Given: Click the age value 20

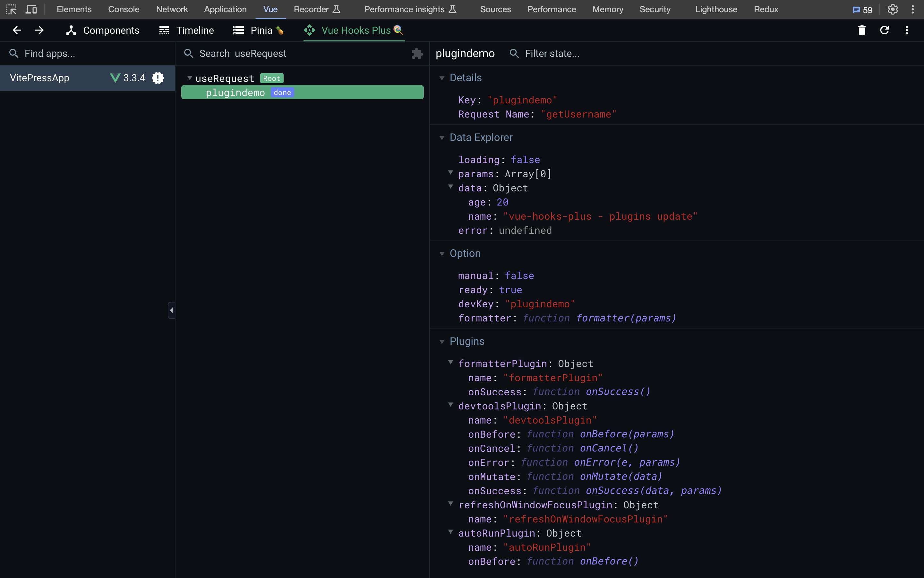Looking at the screenshot, I should [x=502, y=202].
